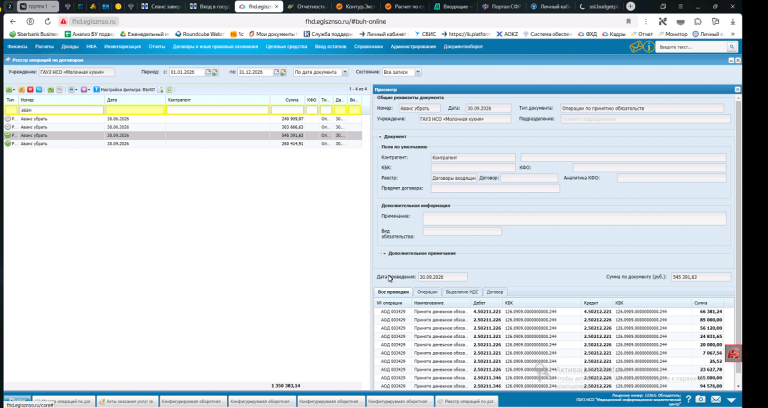
Task: Click the mail envelope icon in footer
Action: [716, 400]
